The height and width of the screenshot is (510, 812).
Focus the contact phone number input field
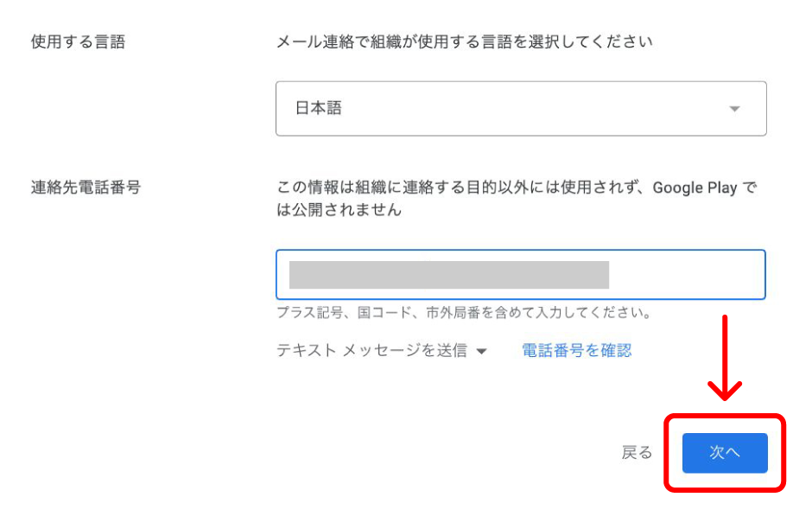coord(520,275)
